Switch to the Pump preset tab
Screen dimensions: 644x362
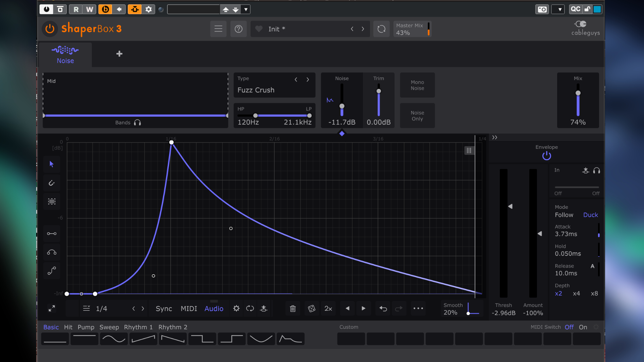coord(86,327)
